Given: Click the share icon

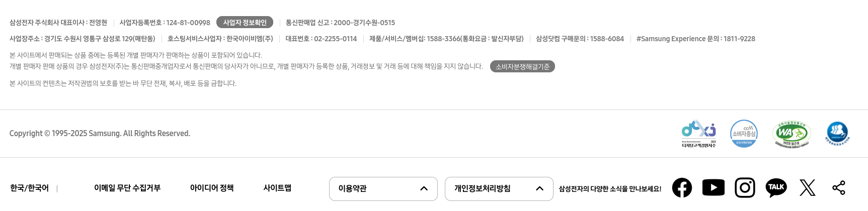Looking at the screenshot, I should click(x=838, y=188).
